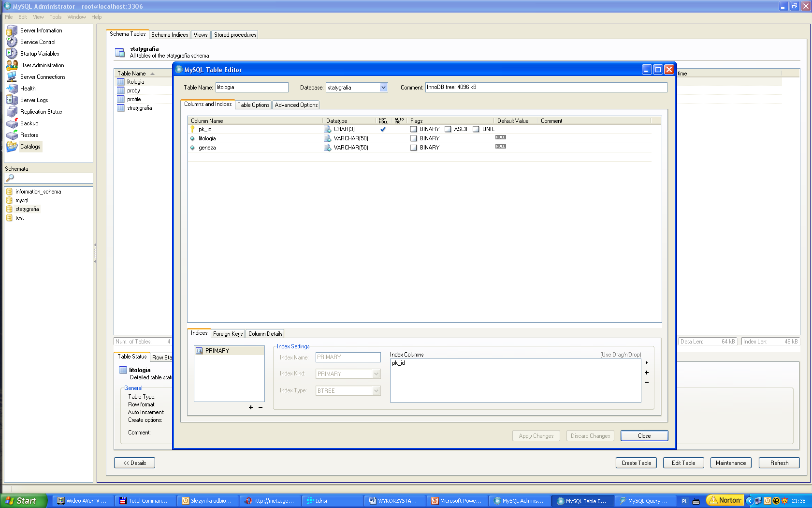
Task: Switch to Table Options tab
Action: pos(253,105)
